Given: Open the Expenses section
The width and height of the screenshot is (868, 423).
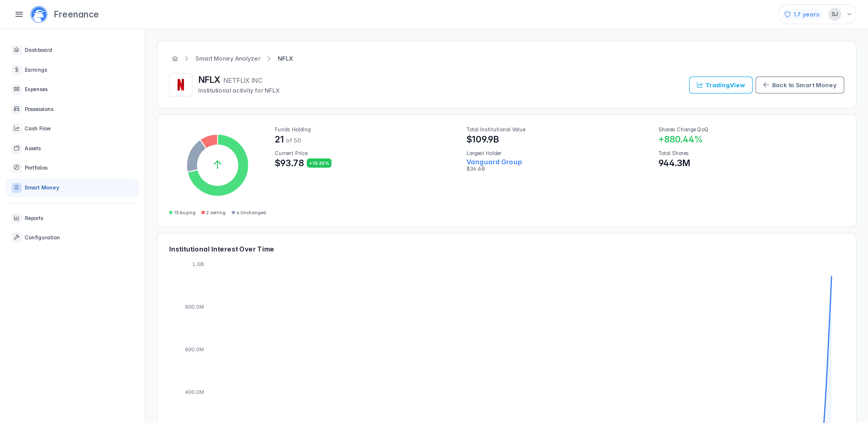Looking at the screenshot, I should click(72, 89).
